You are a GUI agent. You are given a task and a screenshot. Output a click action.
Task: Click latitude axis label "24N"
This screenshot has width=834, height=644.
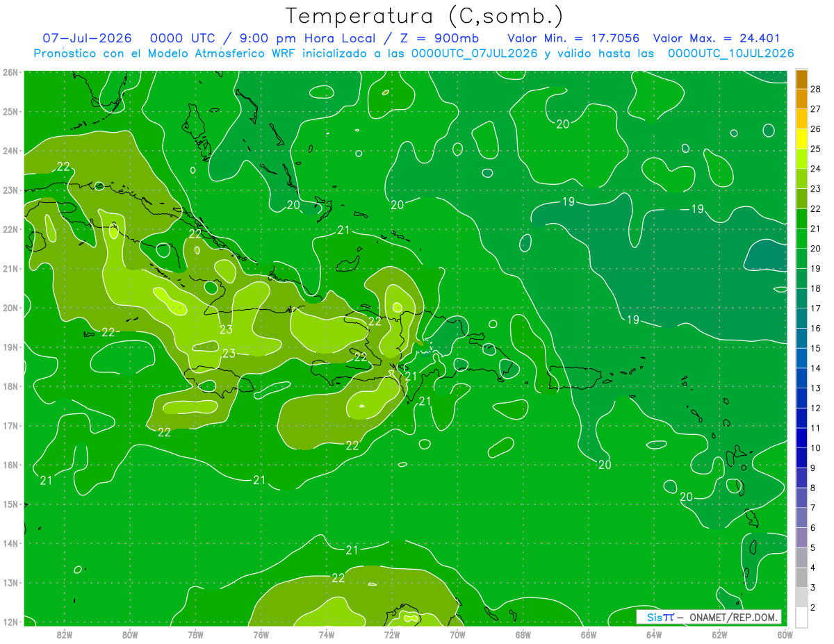[x=10, y=151]
